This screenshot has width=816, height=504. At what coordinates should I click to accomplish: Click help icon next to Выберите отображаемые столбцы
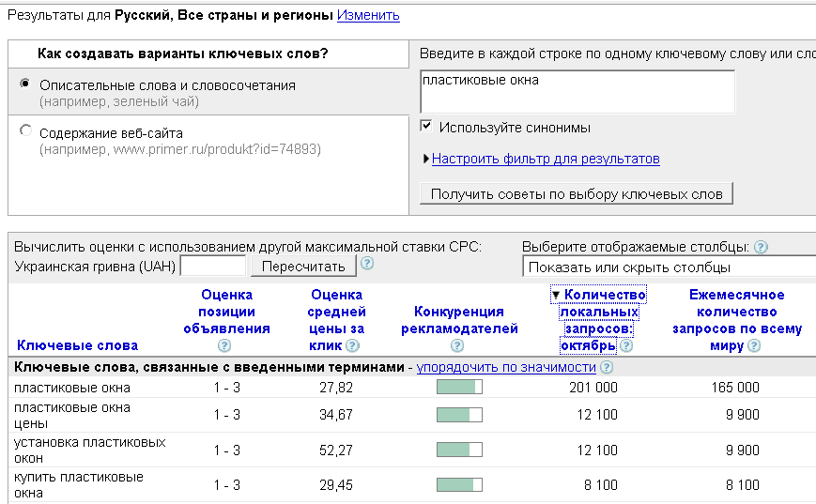tap(761, 247)
